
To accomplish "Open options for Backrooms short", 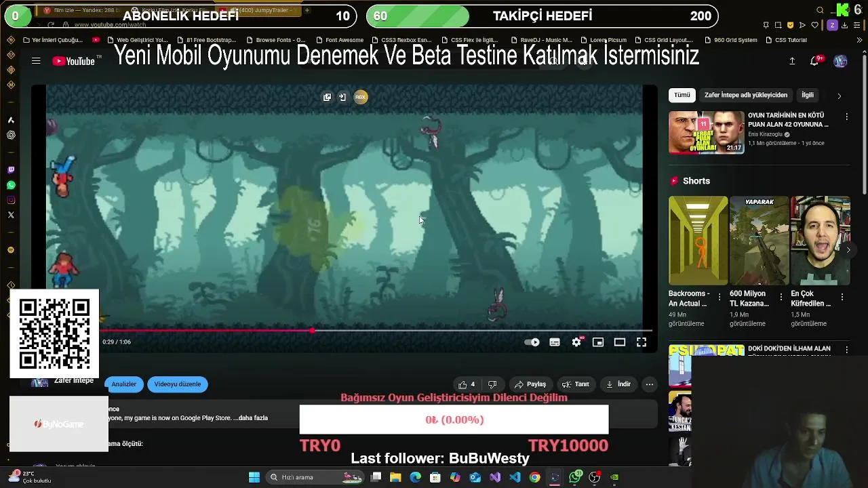I will pos(720,297).
